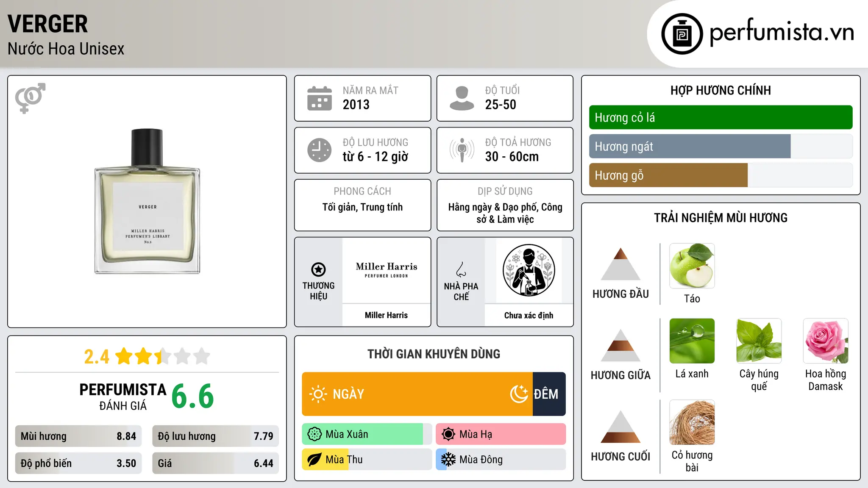Click the Nước Hoa Unisex subtitle
Image resolution: width=868 pixels, height=488 pixels.
click(x=66, y=49)
